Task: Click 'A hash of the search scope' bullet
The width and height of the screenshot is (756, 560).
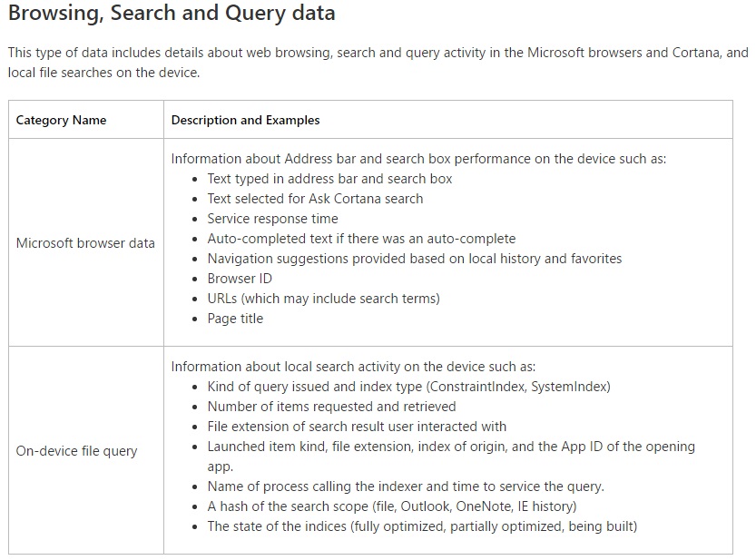Action: click(391, 506)
